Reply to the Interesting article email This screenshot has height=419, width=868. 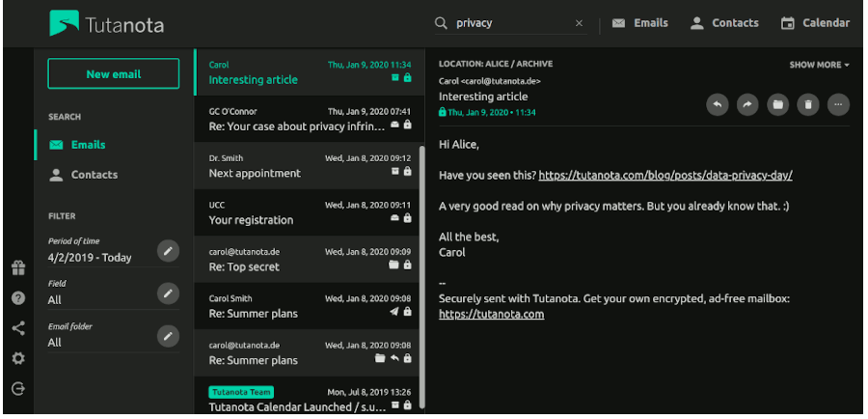click(718, 104)
